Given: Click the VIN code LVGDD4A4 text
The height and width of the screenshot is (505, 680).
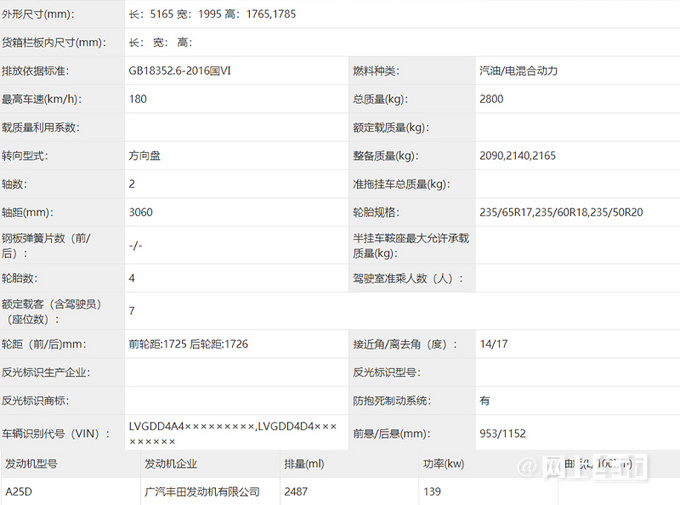Looking at the screenshot, I should tap(157, 426).
